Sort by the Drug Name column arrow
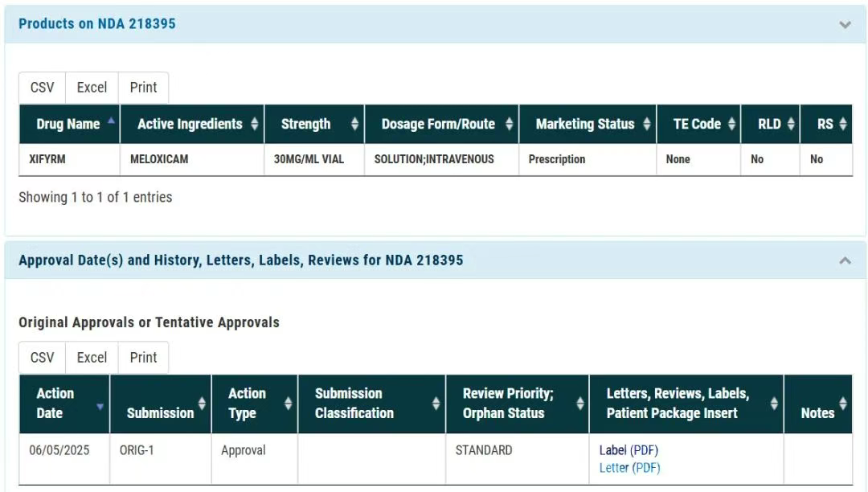This screenshot has height=492, width=868. coord(110,122)
